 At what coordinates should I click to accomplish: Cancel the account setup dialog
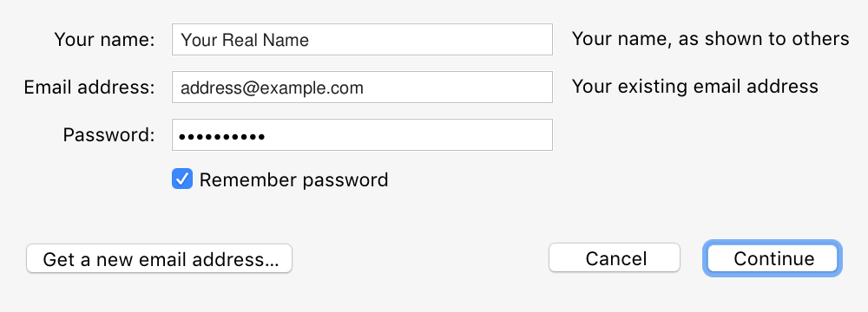pos(615,257)
